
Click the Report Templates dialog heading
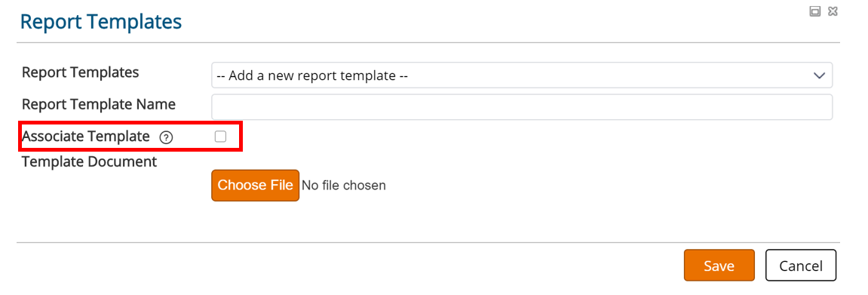pyautogui.click(x=101, y=22)
